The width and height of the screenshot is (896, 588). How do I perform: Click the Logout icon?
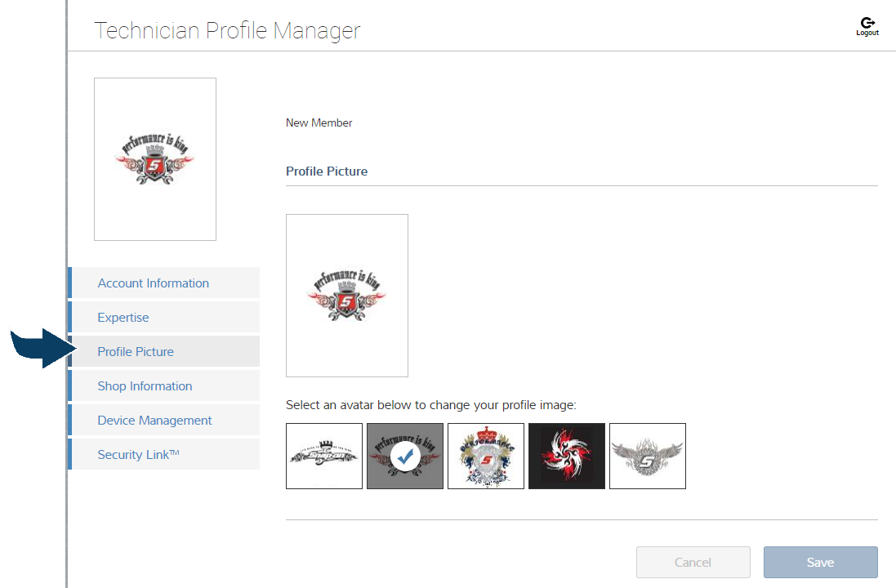tap(867, 26)
